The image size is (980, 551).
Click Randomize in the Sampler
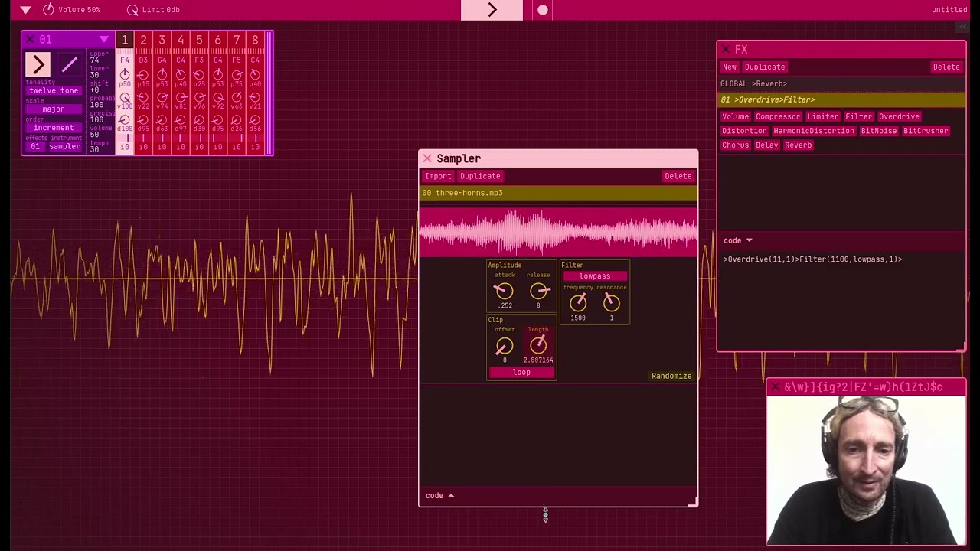[x=671, y=376]
